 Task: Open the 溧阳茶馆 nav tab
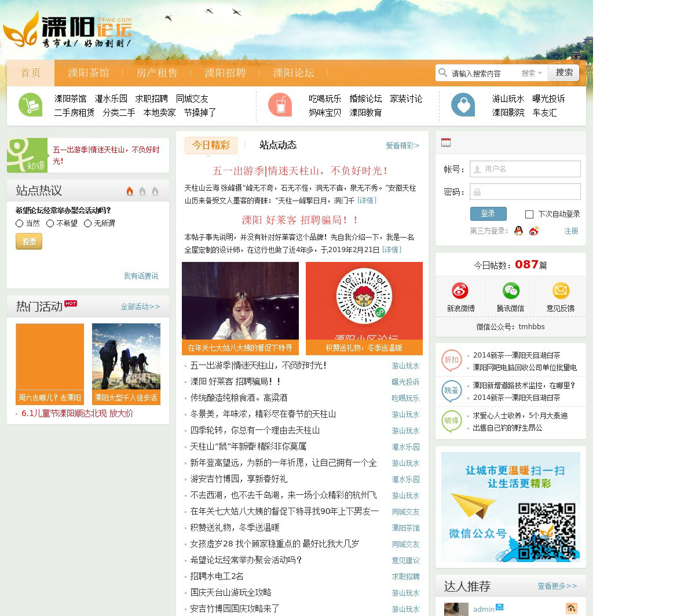coord(89,73)
